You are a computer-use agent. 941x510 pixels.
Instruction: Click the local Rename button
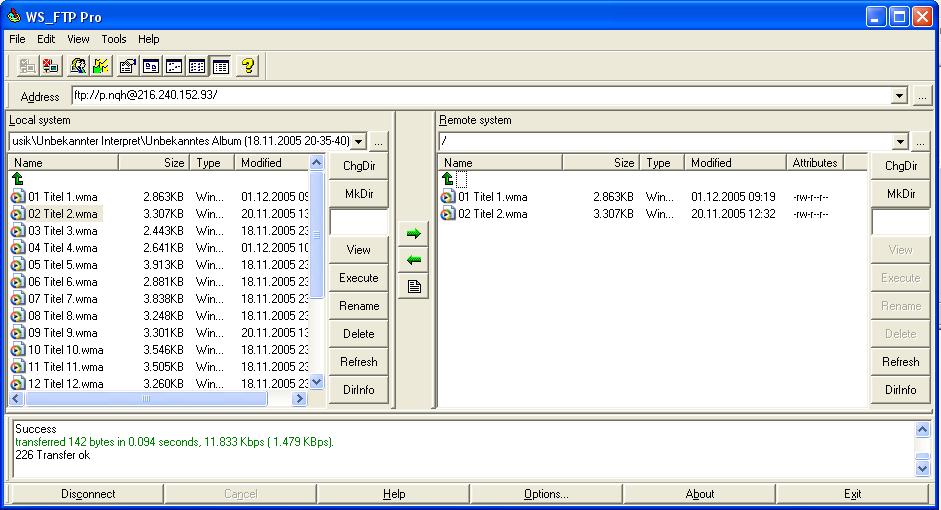click(359, 305)
